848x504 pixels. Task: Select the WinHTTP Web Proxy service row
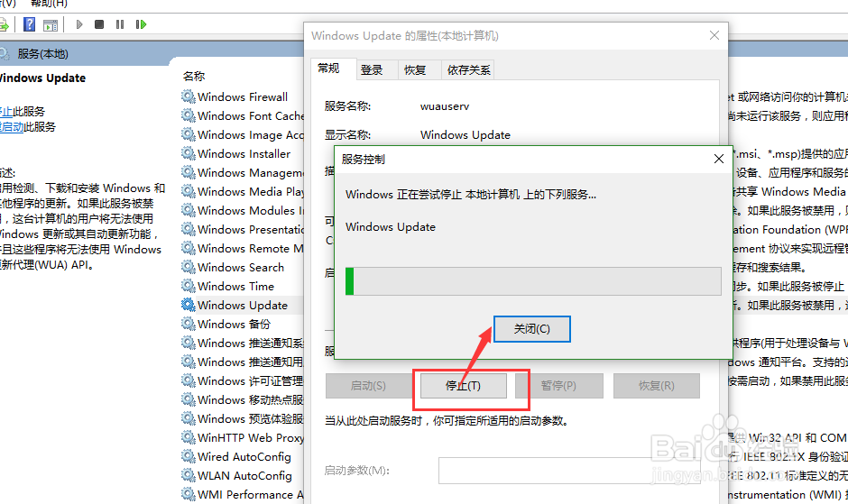point(243,437)
